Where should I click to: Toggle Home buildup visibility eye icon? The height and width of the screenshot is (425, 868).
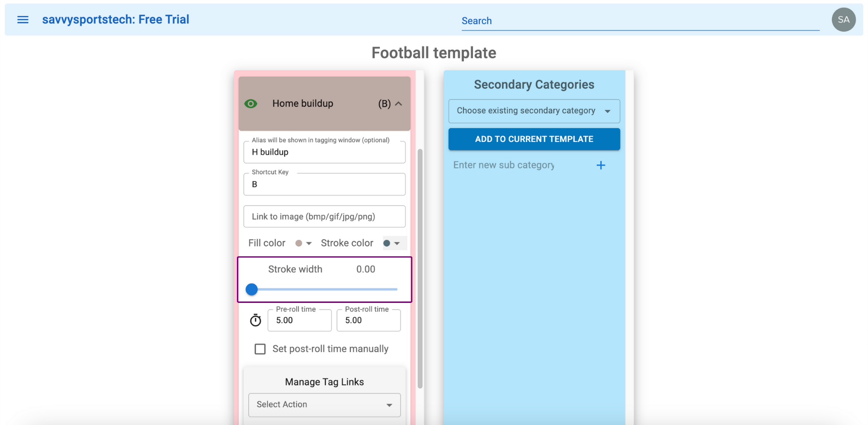[251, 104]
